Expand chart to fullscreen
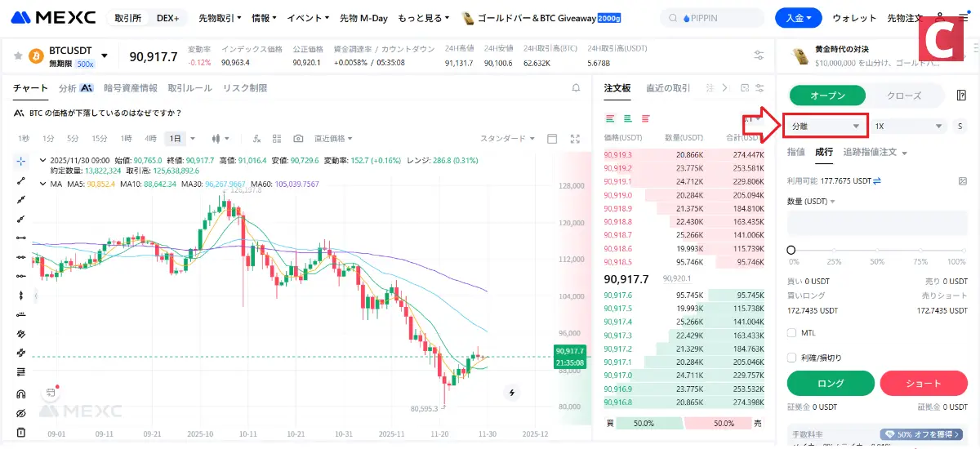The width and height of the screenshot is (980, 449). [575, 139]
